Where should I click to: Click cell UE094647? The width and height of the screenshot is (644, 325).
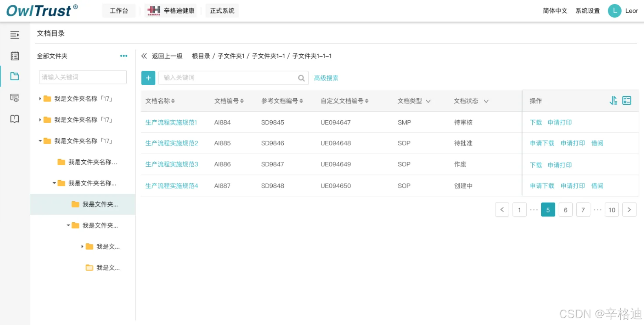click(335, 122)
